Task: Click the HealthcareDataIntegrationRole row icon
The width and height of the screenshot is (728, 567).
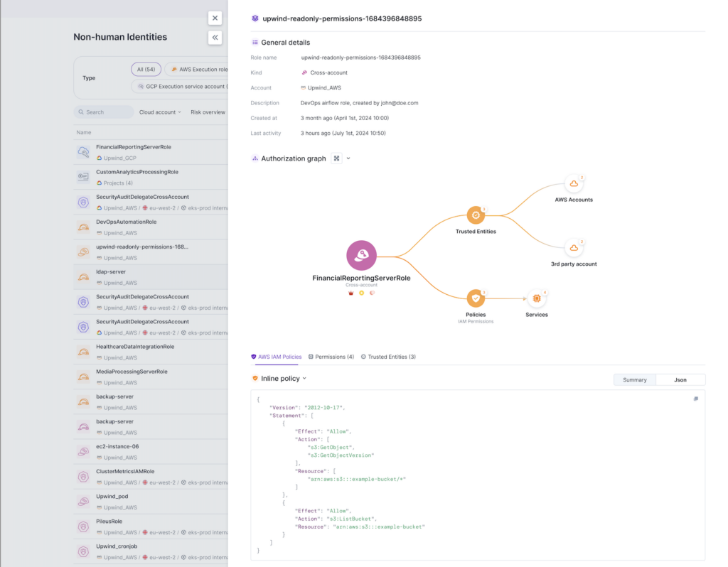Action: (x=84, y=352)
